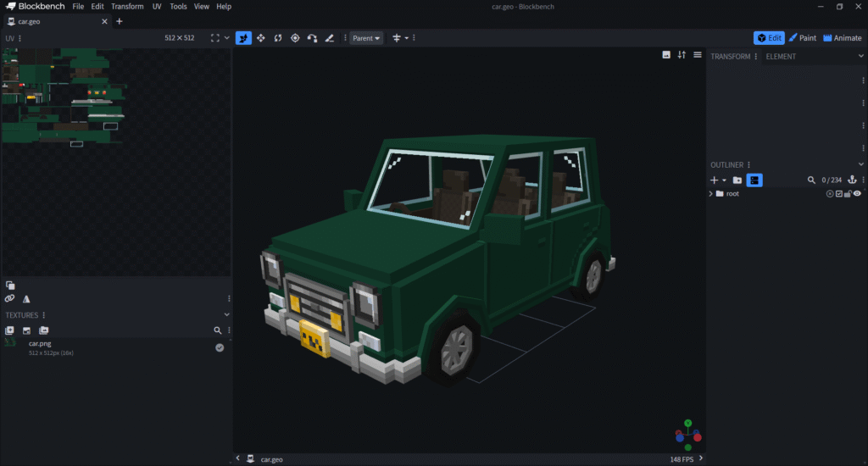This screenshot has height=466, width=868.
Task: Switch to Animate mode
Action: [x=842, y=38]
